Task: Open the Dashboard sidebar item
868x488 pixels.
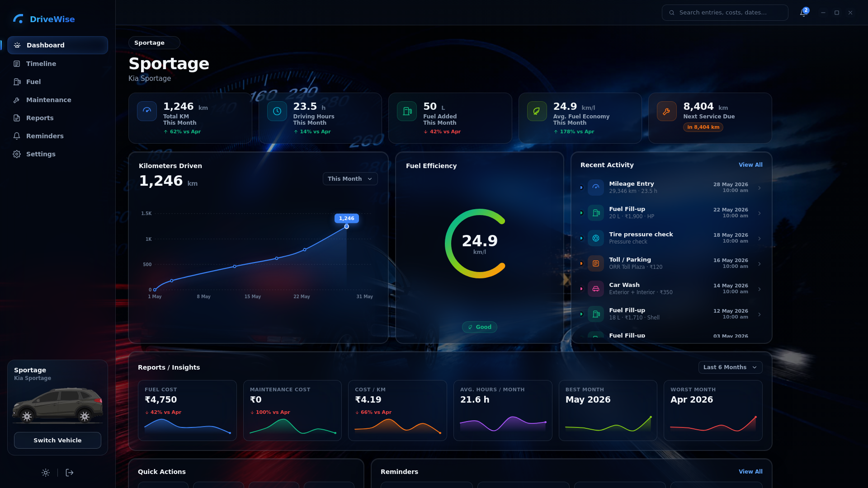Action: 57,45
